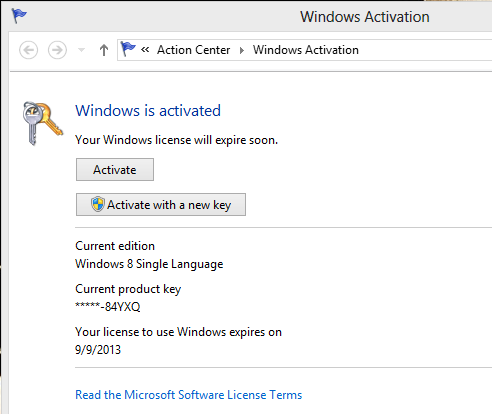Select the 'Windows is activated' heading
Viewport: 492px width, 414px height.
[148, 111]
